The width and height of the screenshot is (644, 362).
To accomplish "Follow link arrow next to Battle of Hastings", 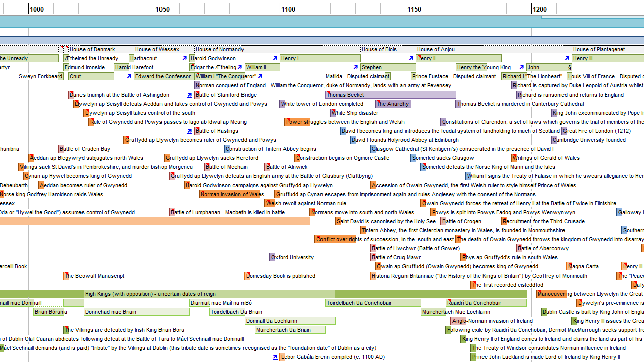I will coord(190,131).
